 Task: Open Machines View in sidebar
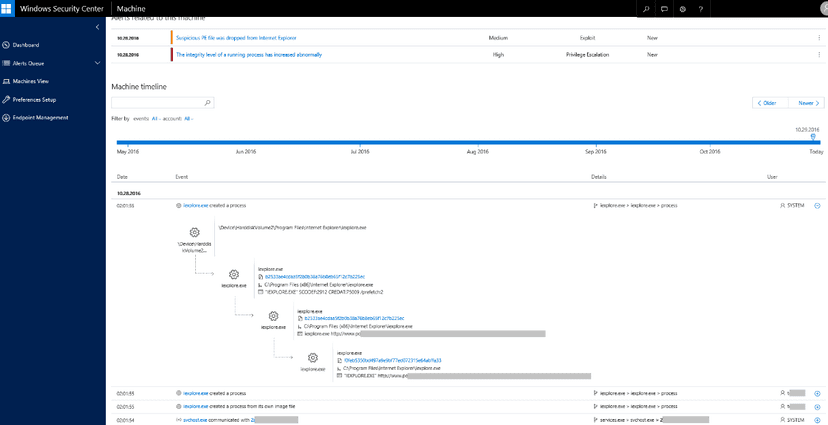click(31, 82)
